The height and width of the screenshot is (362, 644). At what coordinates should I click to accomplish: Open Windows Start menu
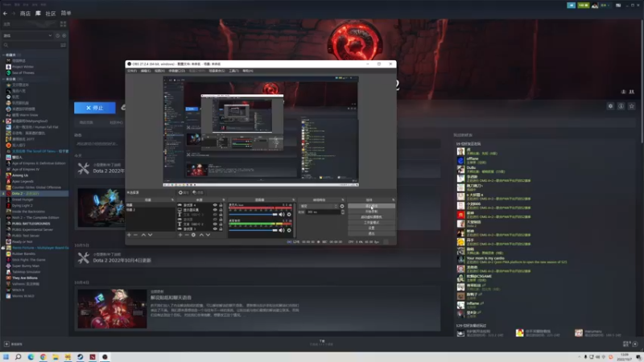tap(6, 356)
